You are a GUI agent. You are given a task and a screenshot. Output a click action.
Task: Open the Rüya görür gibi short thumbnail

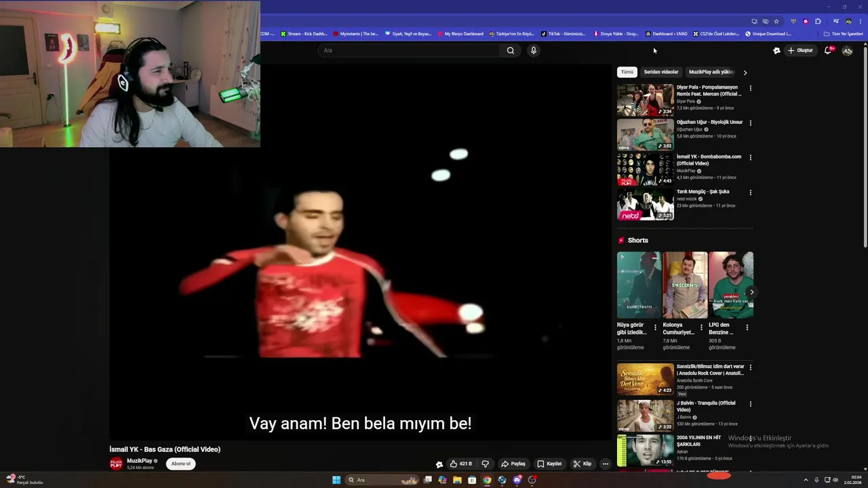coord(639,285)
